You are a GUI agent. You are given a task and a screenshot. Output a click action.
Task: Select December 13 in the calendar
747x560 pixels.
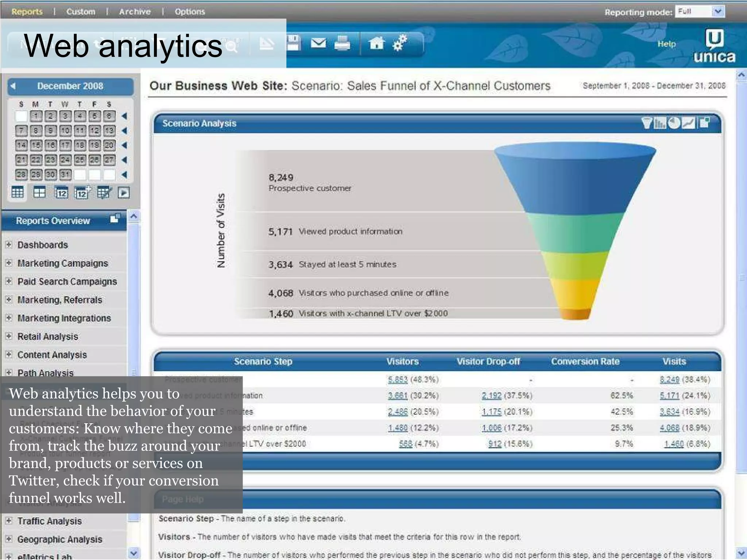pyautogui.click(x=109, y=131)
